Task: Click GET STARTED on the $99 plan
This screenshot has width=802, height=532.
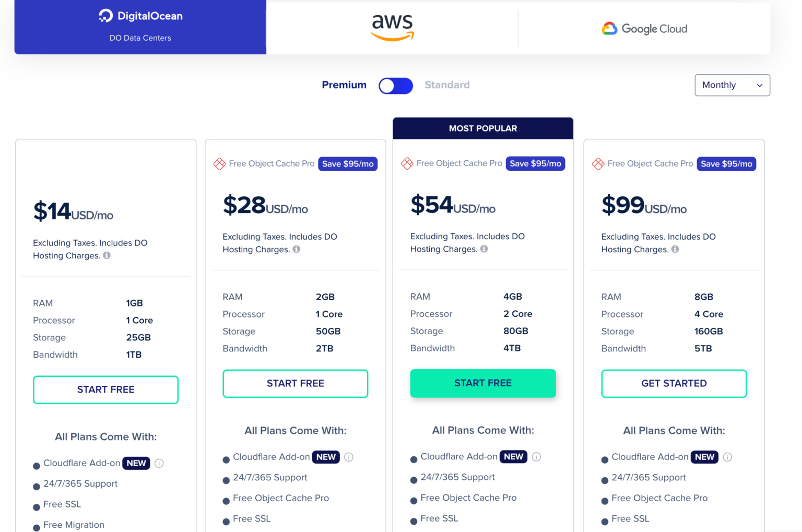Action: click(x=674, y=384)
